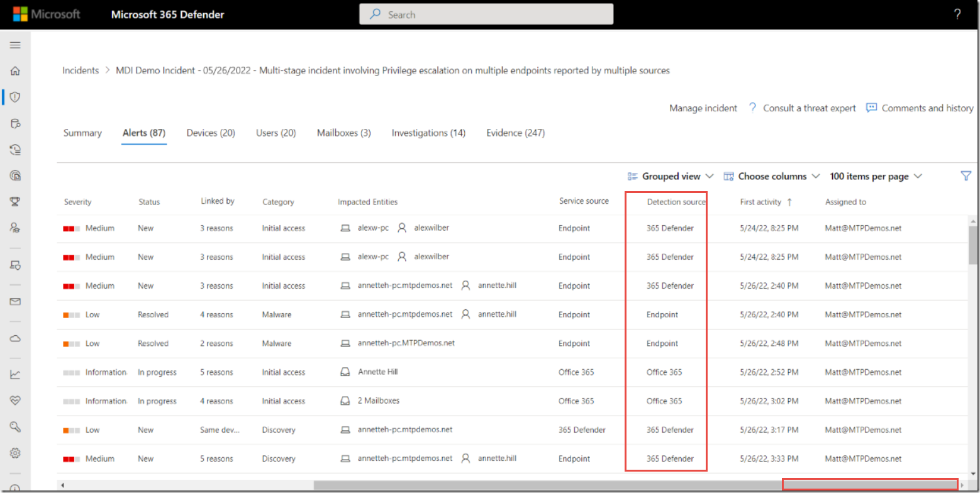The width and height of the screenshot is (980, 493).
Task: Click the search magnifier icon
Action: pos(375,14)
